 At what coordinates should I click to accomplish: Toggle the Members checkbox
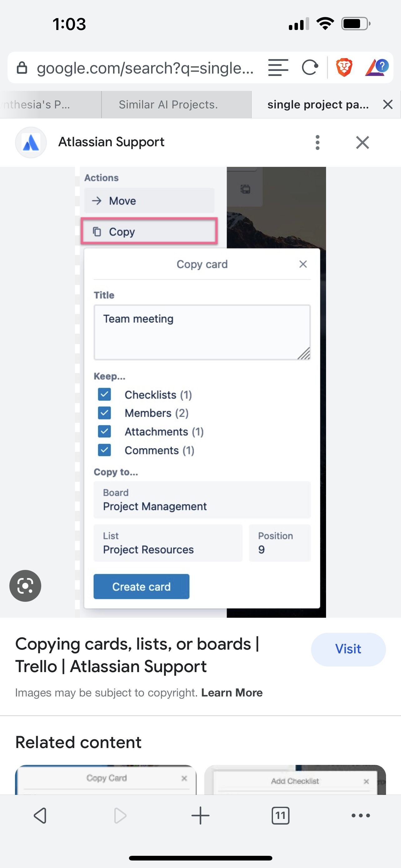click(x=104, y=413)
